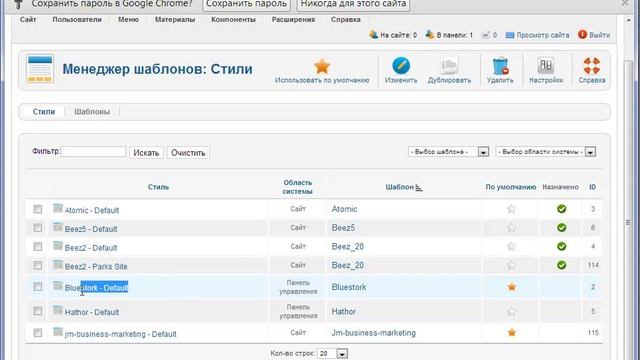Select the Стили tab
Screen dimensions: 640x360
(44, 111)
